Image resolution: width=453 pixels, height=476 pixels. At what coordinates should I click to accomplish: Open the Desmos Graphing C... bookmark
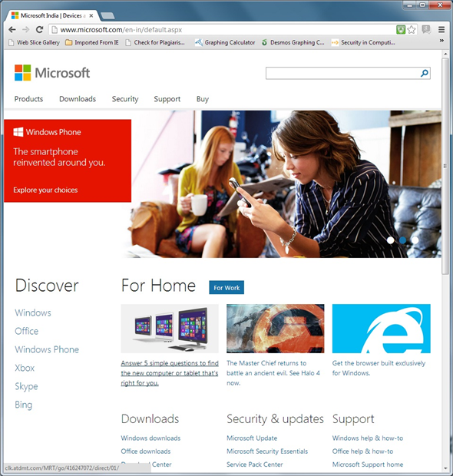[293, 42]
